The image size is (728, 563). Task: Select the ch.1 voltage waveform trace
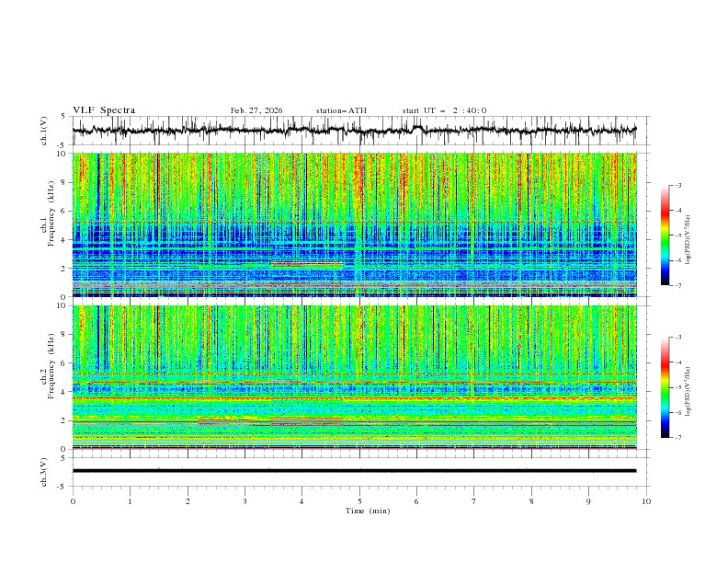tap(354, 131)
